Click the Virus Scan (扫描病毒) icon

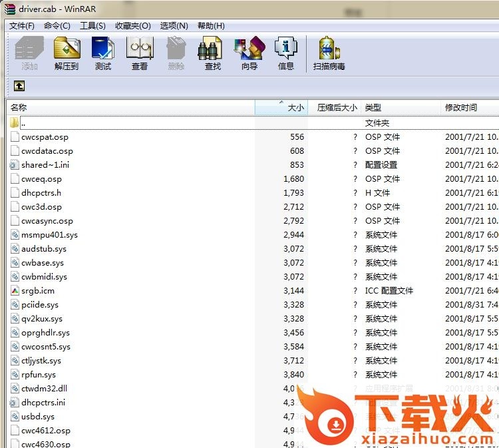(329, 48)
